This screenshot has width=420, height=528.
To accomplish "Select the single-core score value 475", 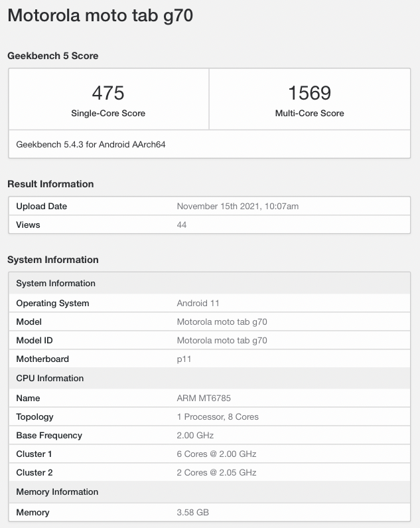I will pyautogui.click(x=108, y=92).
